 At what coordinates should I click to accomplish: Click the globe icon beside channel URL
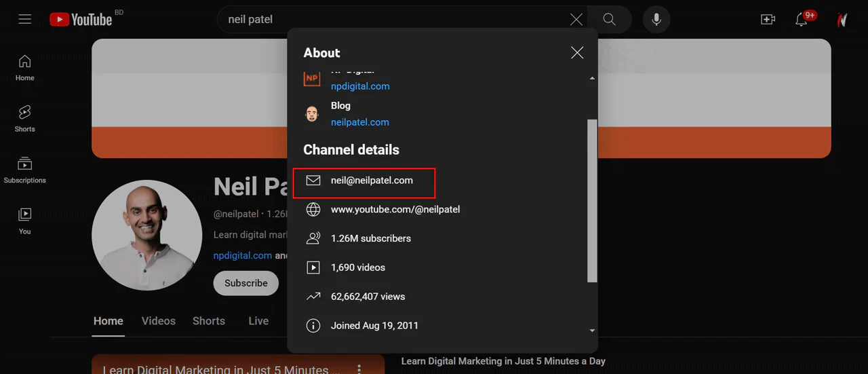(313, 210)
